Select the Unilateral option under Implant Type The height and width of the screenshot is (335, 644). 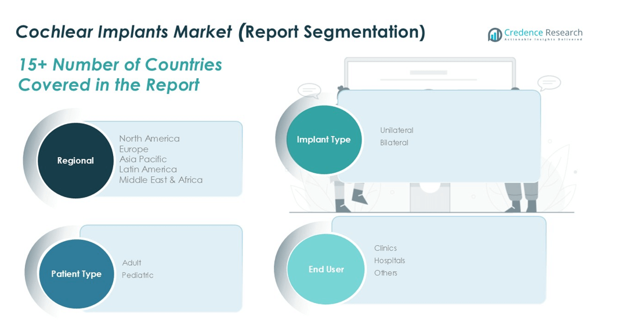396,130
